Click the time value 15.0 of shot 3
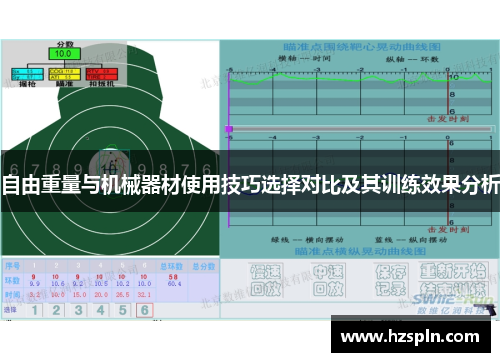Viewport: 500px width, 362px height. click(x=79, y=295)
